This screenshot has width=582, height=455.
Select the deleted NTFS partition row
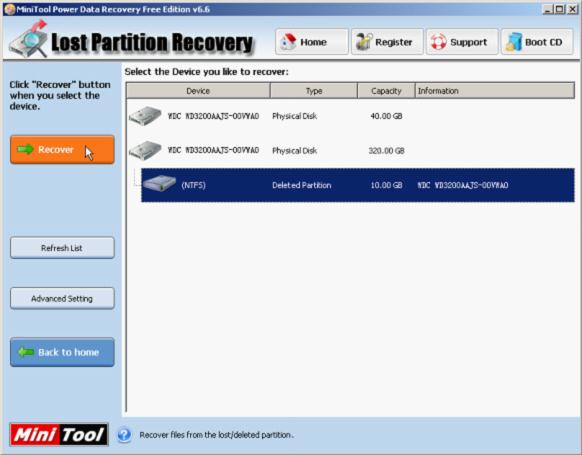(x=358, y=185)
